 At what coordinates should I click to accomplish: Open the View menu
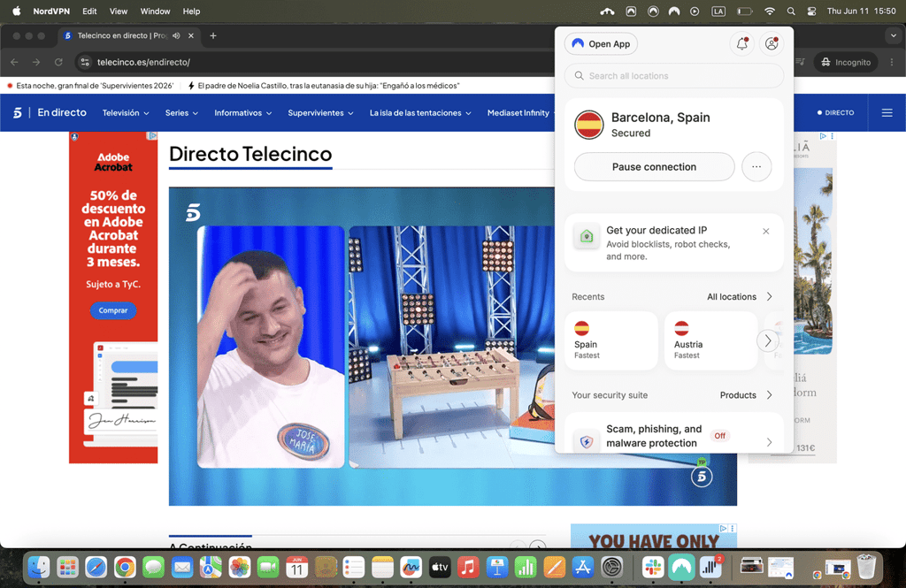pyautogui.click(x=119, y=11)
